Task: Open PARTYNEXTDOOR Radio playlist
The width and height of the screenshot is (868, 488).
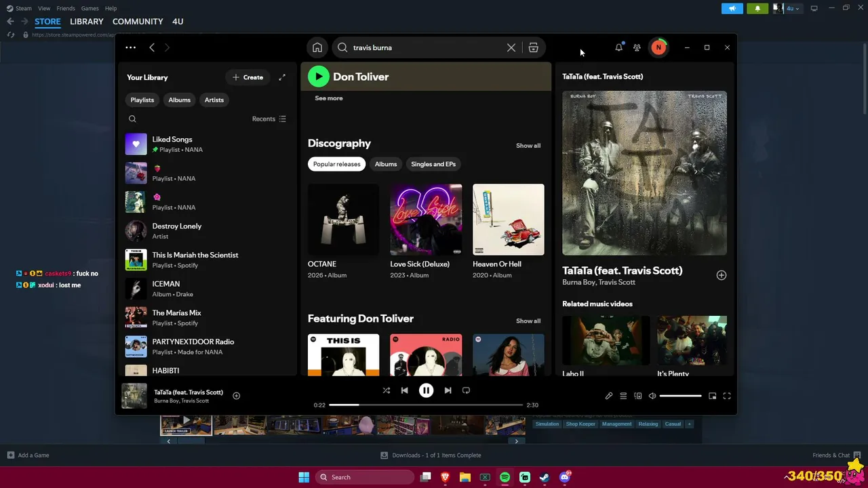Action: click(x=207, y=346)
